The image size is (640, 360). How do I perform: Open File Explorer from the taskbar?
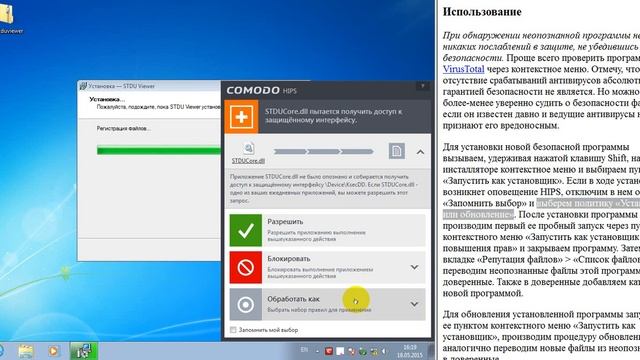click(x=25, y=351)
